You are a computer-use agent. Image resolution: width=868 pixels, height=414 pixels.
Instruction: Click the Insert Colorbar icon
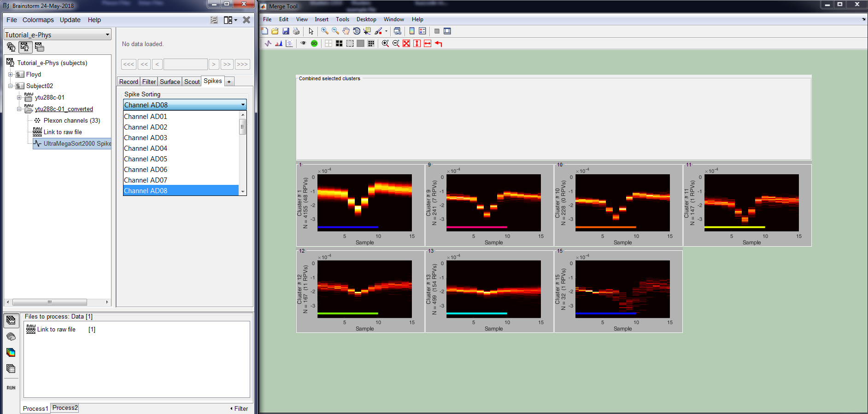[412, 31]
